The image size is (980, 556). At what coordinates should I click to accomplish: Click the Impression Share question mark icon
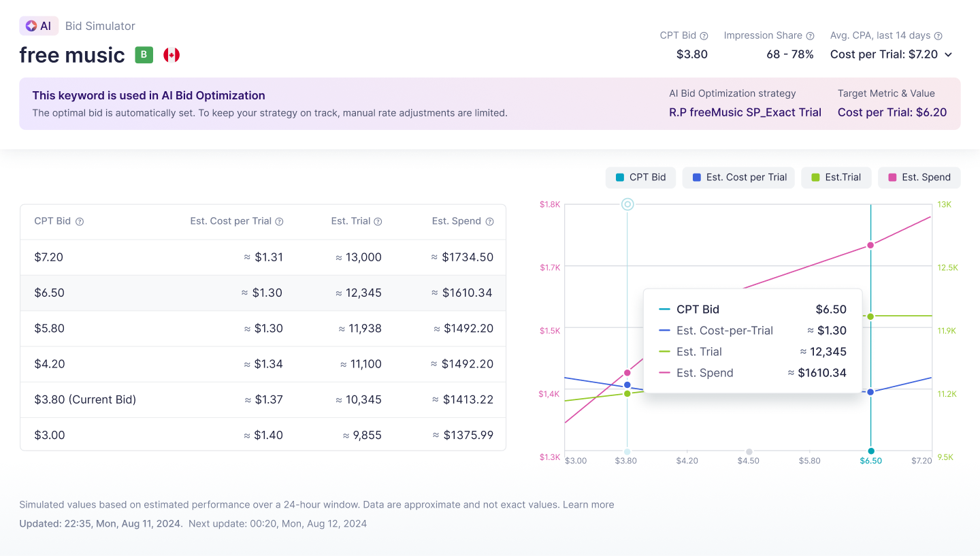pyautogui.click(x=808, y=35)
